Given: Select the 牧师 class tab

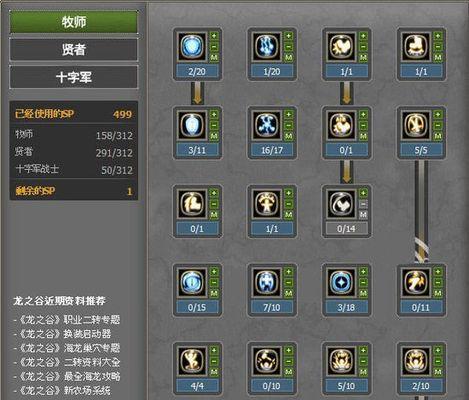Looking at the screenshot, I should [x=73, y=22].
